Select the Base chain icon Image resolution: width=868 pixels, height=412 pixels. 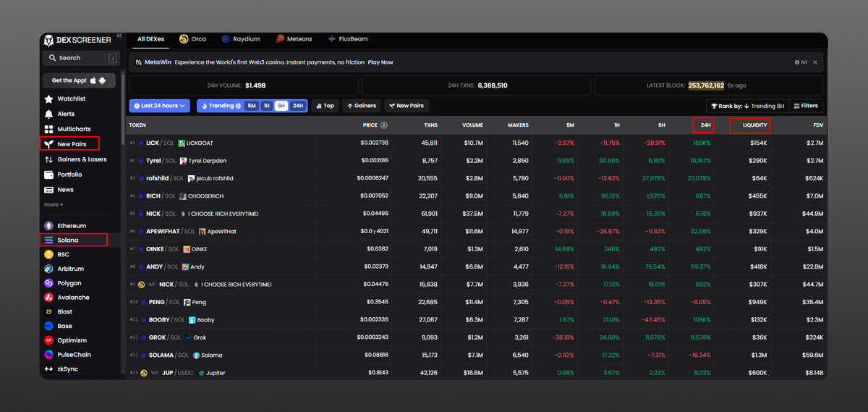click(49, 326)
